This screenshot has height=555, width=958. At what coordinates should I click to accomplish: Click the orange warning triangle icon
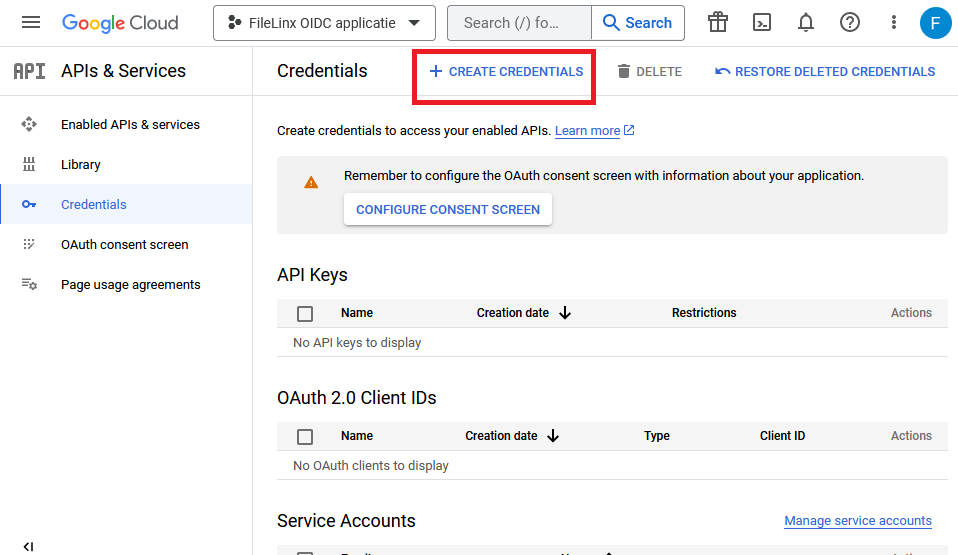pyautogui.click(x=311, y=182)
